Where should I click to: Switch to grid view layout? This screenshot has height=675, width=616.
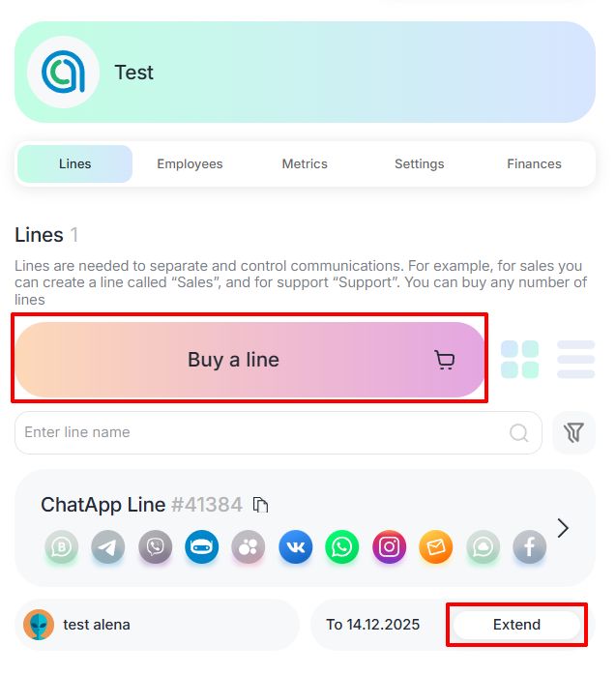point(519,360)
